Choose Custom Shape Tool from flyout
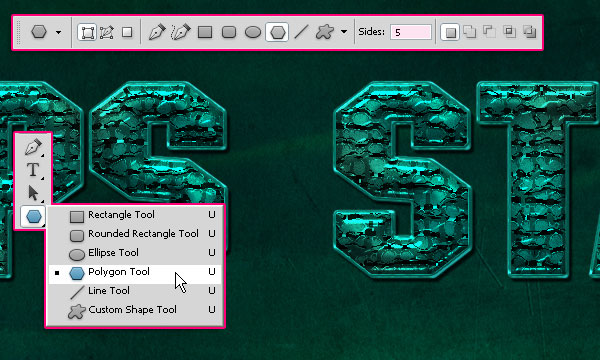This screenshot has height=360, width=600. (x=135, y=310)
